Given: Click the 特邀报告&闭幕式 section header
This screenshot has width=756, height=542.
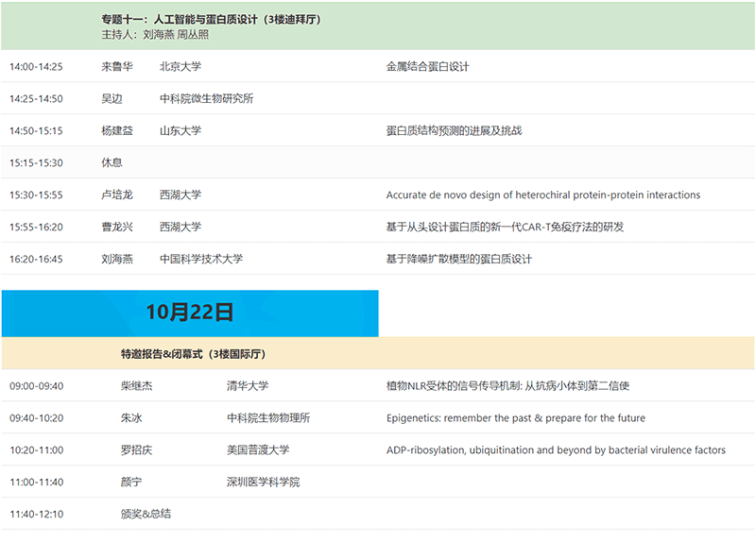Looking at the screenshot, I should click(x=192, y=354).
